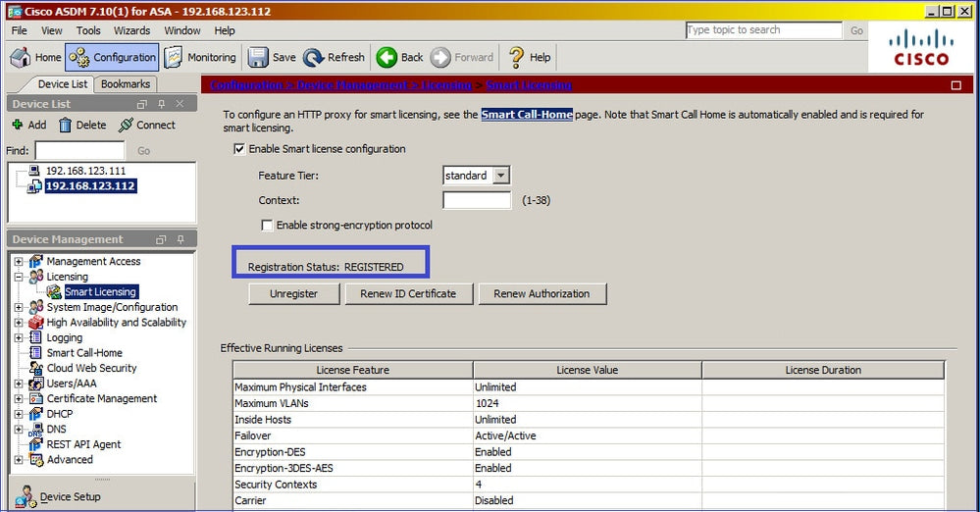This screenshot has height=512, width=980.
Task: Click the Context input field
Action: [477, 200]
